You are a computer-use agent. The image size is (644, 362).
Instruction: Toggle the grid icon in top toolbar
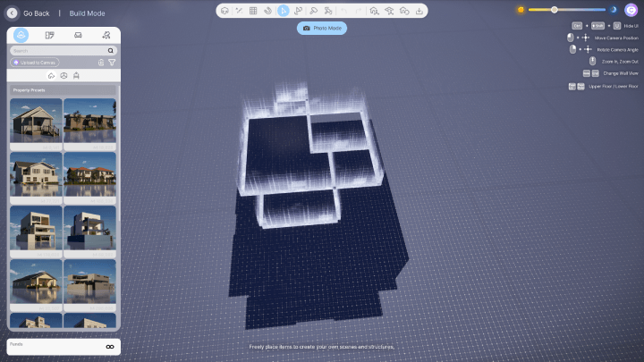(x=253, y=11)
